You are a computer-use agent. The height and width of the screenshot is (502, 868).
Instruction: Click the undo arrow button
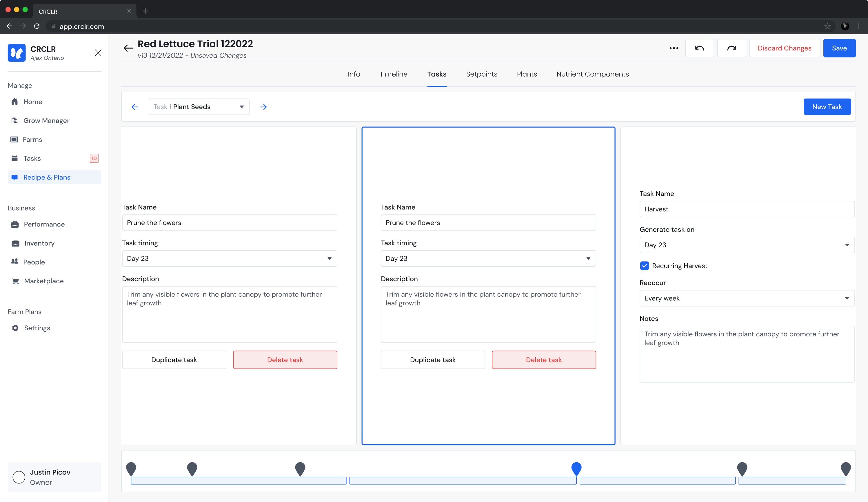pyautogui.click(x=699, y=48)
